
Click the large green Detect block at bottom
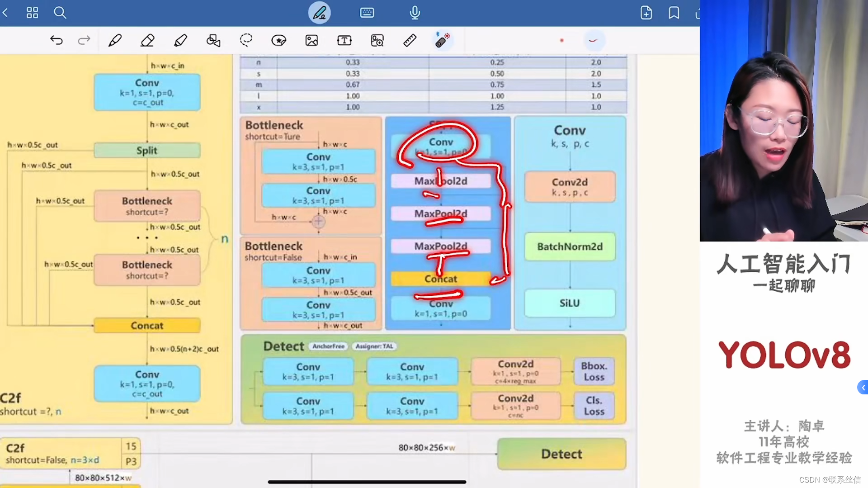point(561,454)
